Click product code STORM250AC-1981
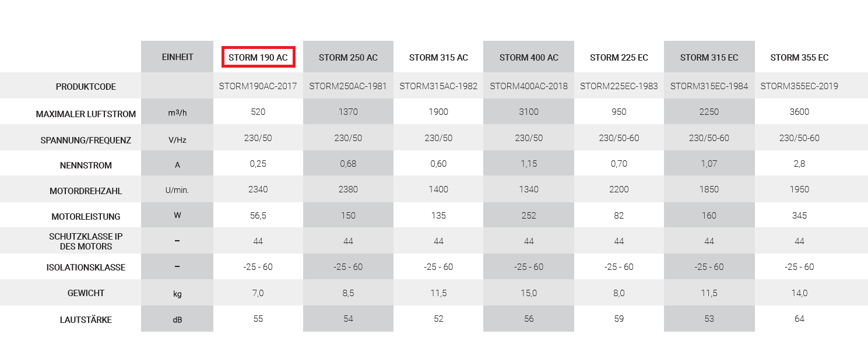This screenshot has width=868, height=362. 348,86
